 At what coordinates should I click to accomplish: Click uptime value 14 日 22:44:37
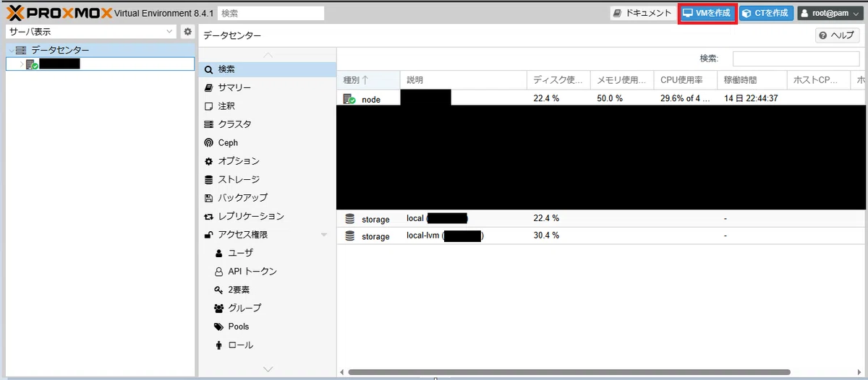coord(751,99)
